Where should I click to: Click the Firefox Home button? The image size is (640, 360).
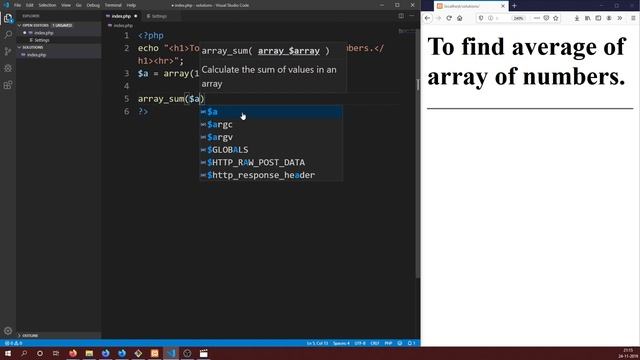[460, 18]
